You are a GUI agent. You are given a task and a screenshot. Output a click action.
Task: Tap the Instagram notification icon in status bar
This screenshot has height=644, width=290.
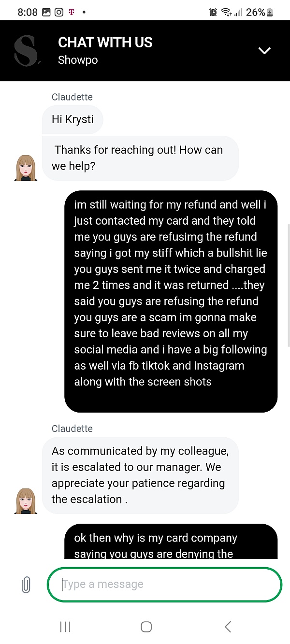pos(59,13)
